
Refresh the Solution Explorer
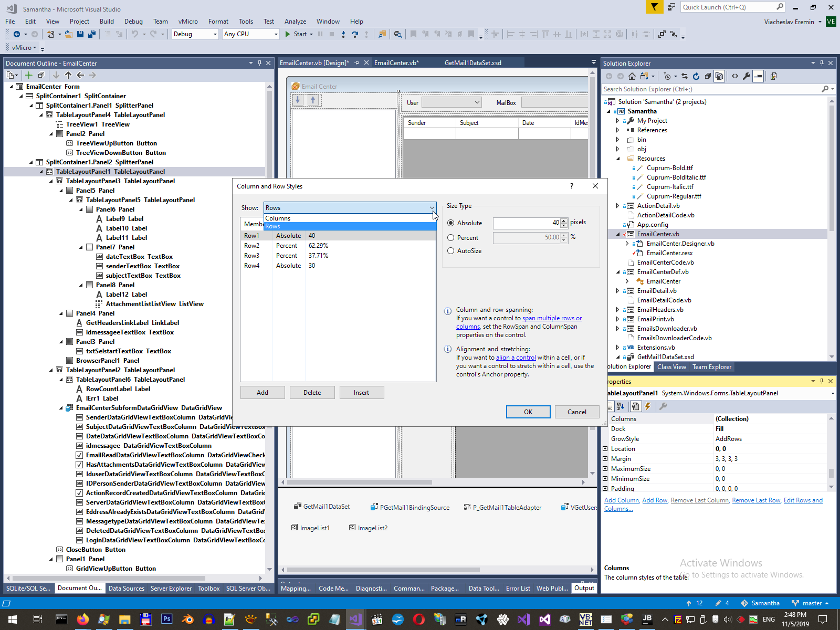pos(696,76)
